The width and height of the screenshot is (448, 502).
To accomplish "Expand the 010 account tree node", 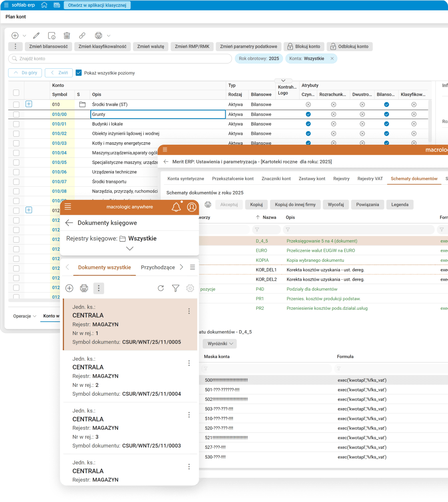I will pyautogui.click(x=29, y=104).
